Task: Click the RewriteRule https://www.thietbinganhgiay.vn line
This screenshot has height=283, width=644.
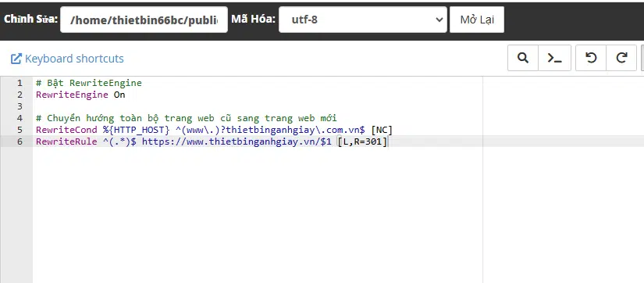Action: point(212,142)
